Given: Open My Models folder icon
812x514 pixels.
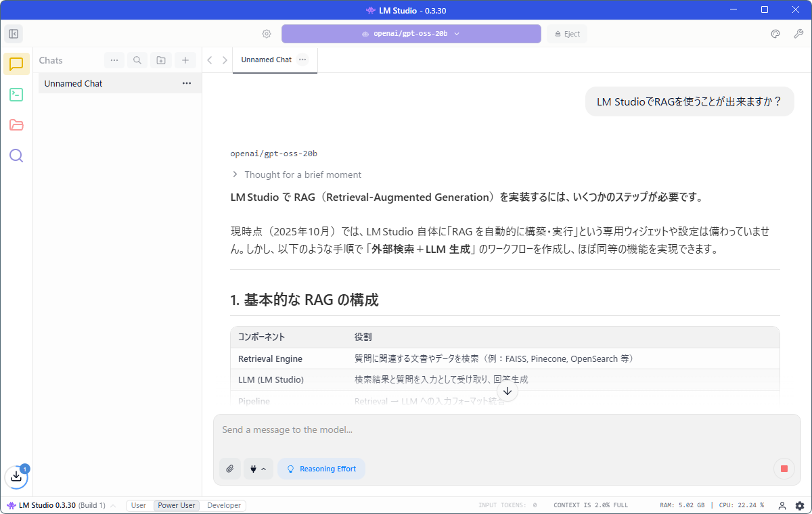Looking at the screenshot, I should tap(16, 125).
